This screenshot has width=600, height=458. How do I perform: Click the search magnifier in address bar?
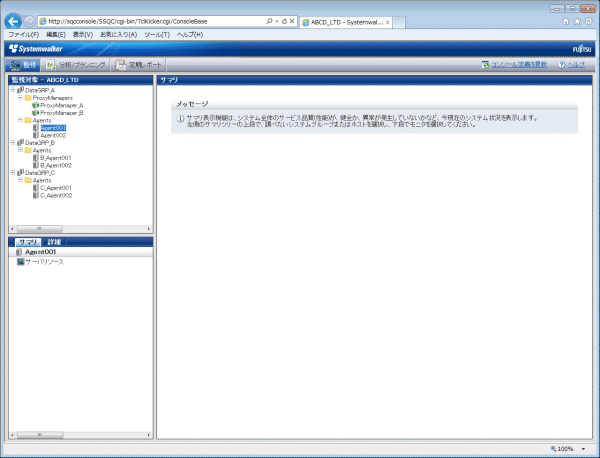coord(269,21)
